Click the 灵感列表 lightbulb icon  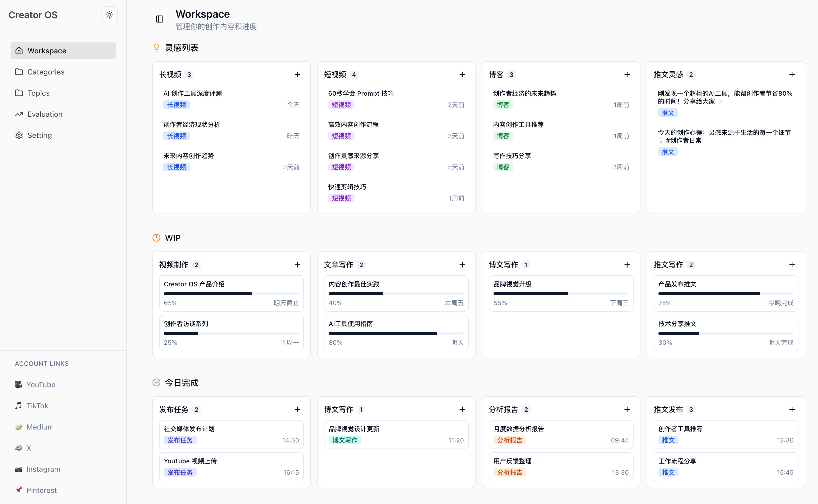click(x=156, y=48)
